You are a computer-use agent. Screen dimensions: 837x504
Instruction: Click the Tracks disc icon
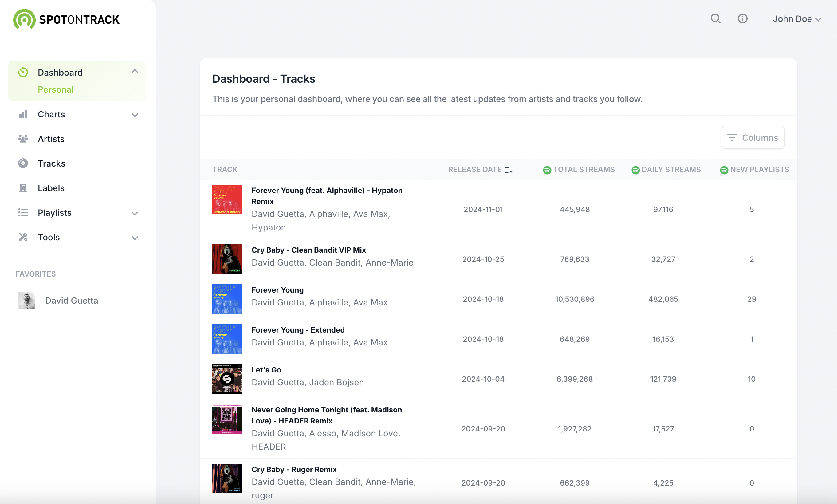coord(23,163)
